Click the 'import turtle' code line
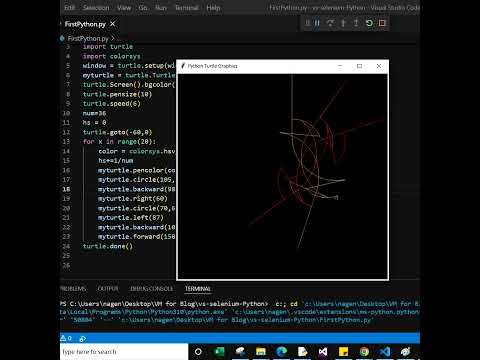This screenshot has width=480, height=360. pyautogui.click(x=108, y=47)
